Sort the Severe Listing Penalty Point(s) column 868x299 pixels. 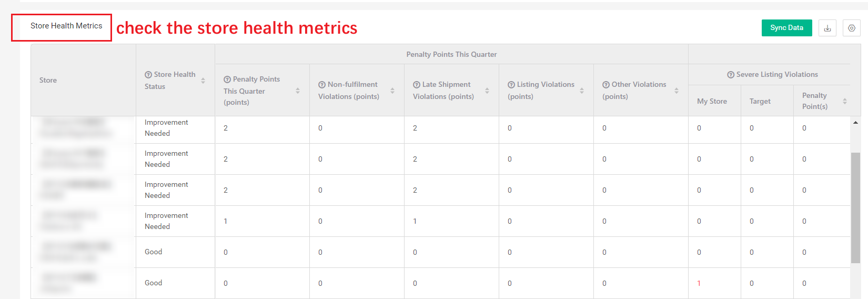coord(845,101)
